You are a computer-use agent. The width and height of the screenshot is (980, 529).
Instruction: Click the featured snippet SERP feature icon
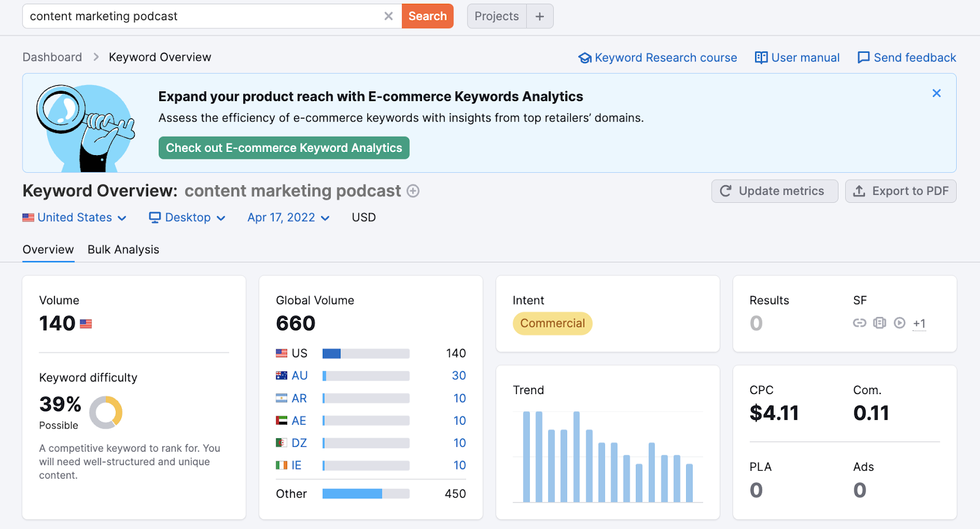click(880, 323)
